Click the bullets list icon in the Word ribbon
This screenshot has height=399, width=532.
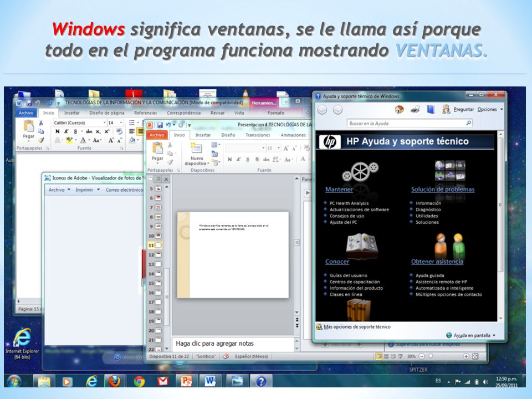coord(132,122)
